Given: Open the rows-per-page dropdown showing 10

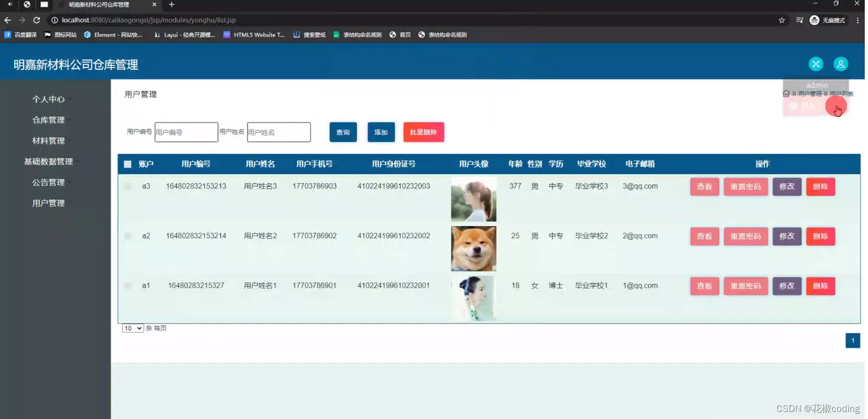Looking at the screenshot, I should coord(133,329).
